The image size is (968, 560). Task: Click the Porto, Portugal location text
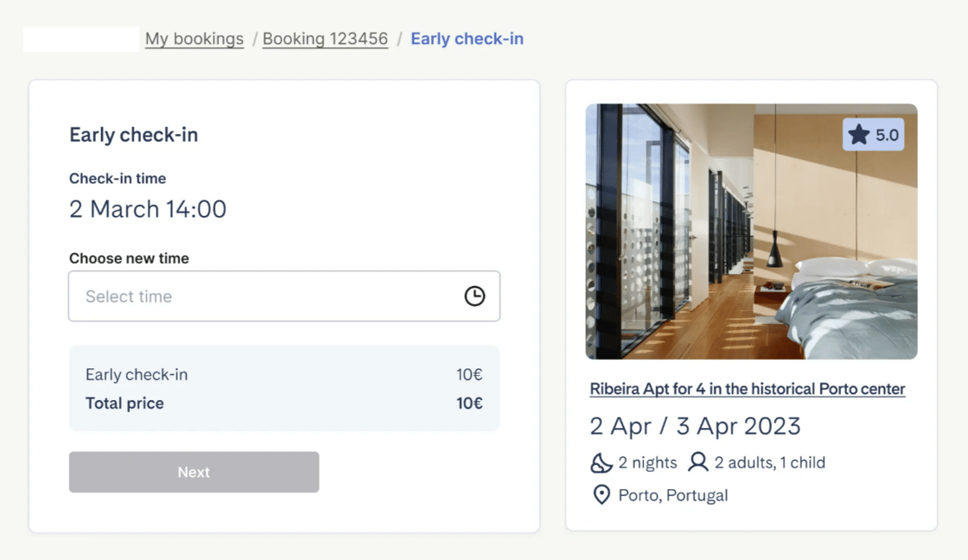(673, 495)
